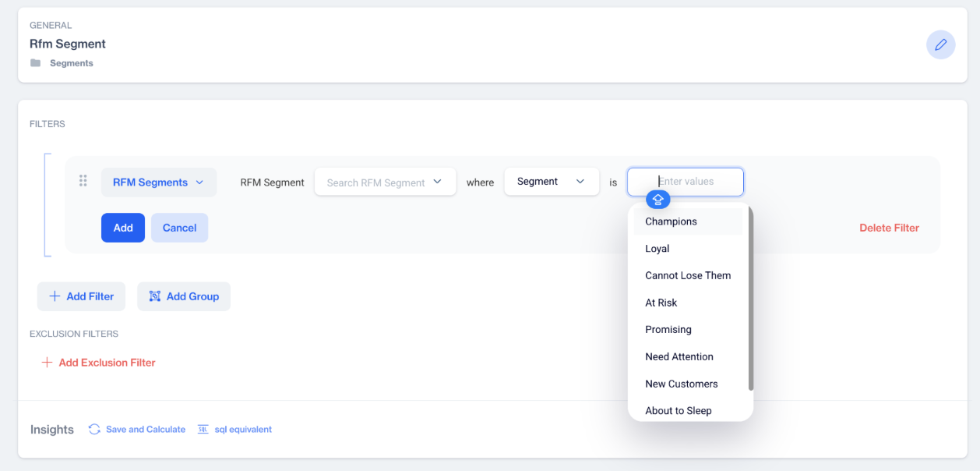
Task: Click the Add Filter button
Action: 81,296
